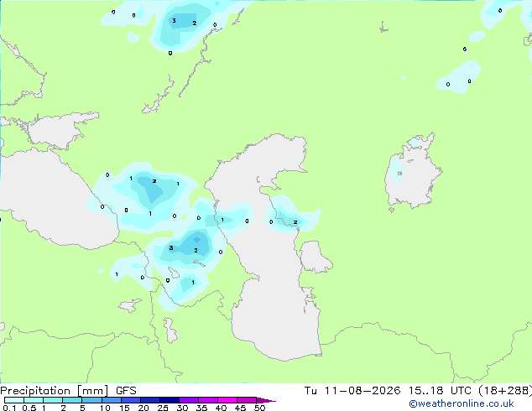Click the 1–2 mm legend swatch
This screenshot has height=411, width=532.
click(53, 400)
